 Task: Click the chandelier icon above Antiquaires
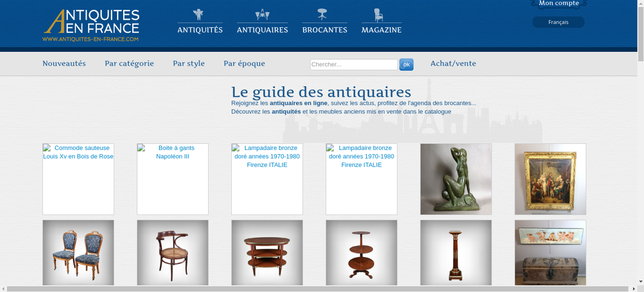pyautogui.click(x=262, y=14)
